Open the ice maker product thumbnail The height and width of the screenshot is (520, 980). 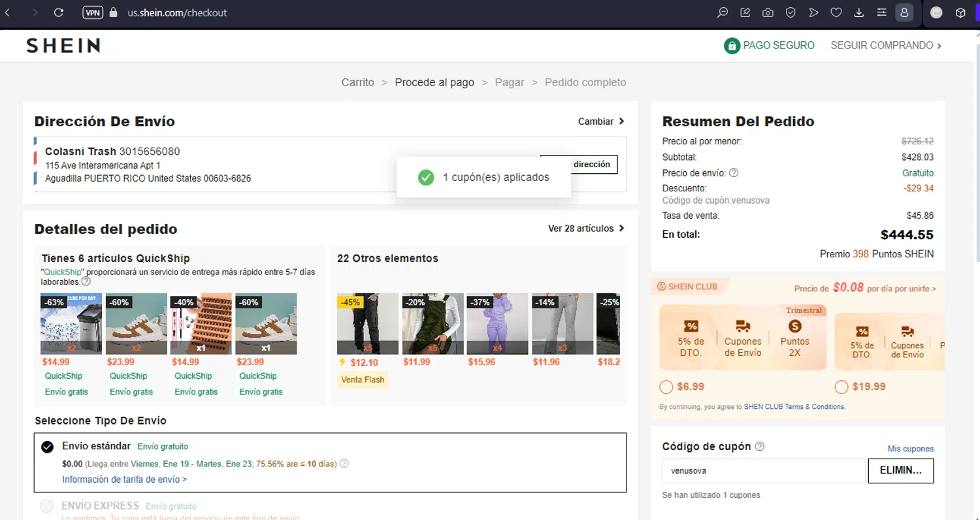[71, 323]
